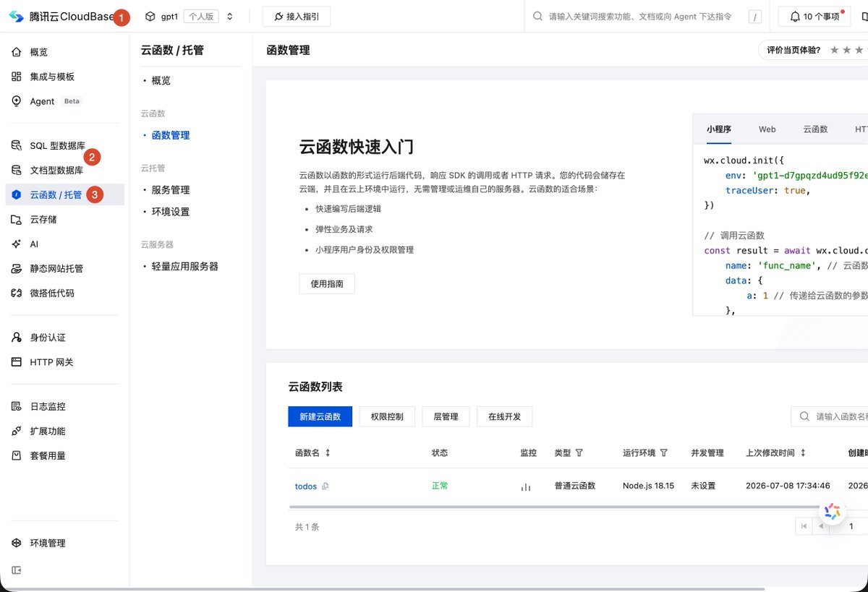Filter by 运行环境 column funnel

click(663, 452)
